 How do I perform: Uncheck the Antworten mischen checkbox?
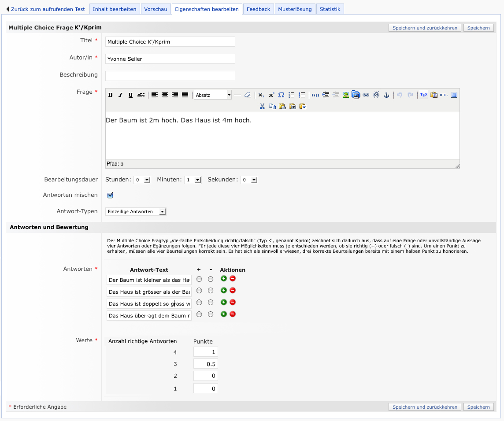pyautogui.click(x=110, y=195)
